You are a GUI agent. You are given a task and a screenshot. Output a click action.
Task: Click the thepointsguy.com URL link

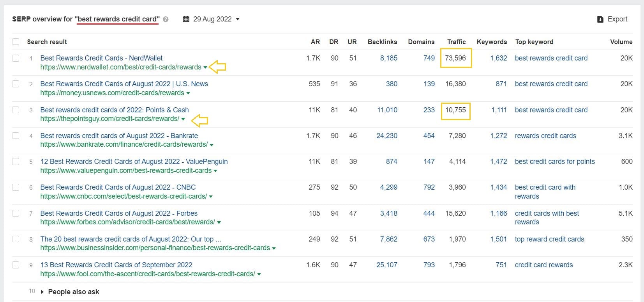pyautogui.click(x=110, y=119)
